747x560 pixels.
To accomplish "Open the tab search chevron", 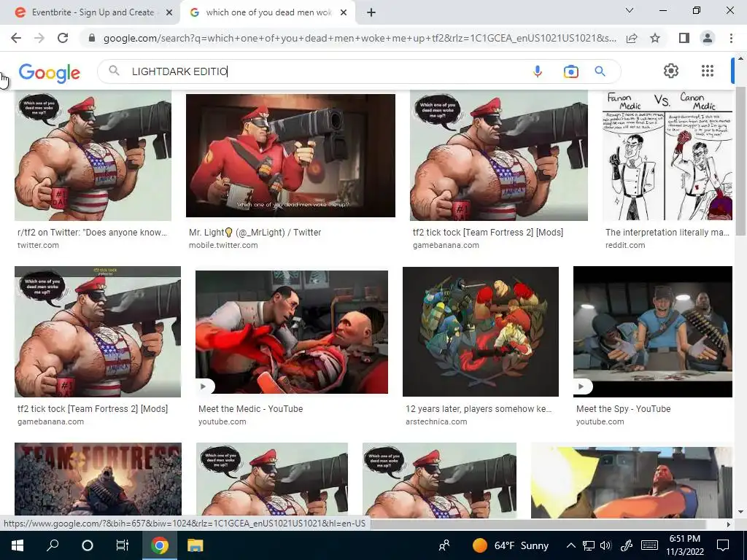I will tap(629, 10).
